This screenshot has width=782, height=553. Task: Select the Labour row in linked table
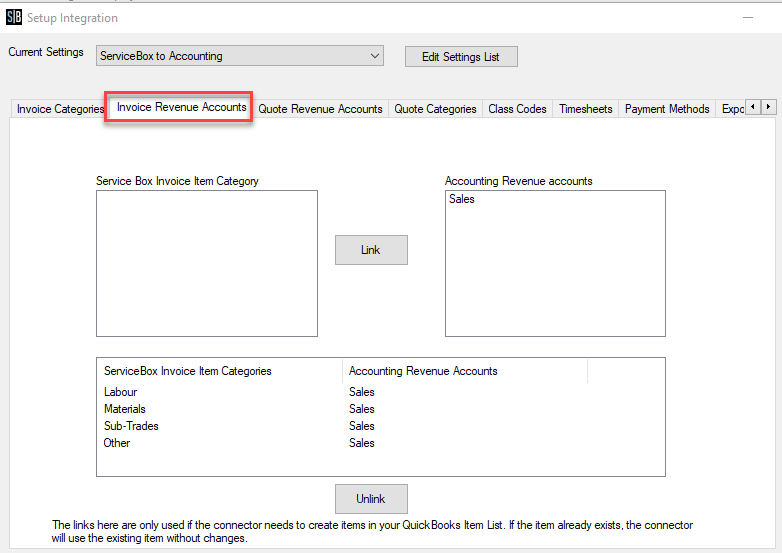[x=381, y=392]
